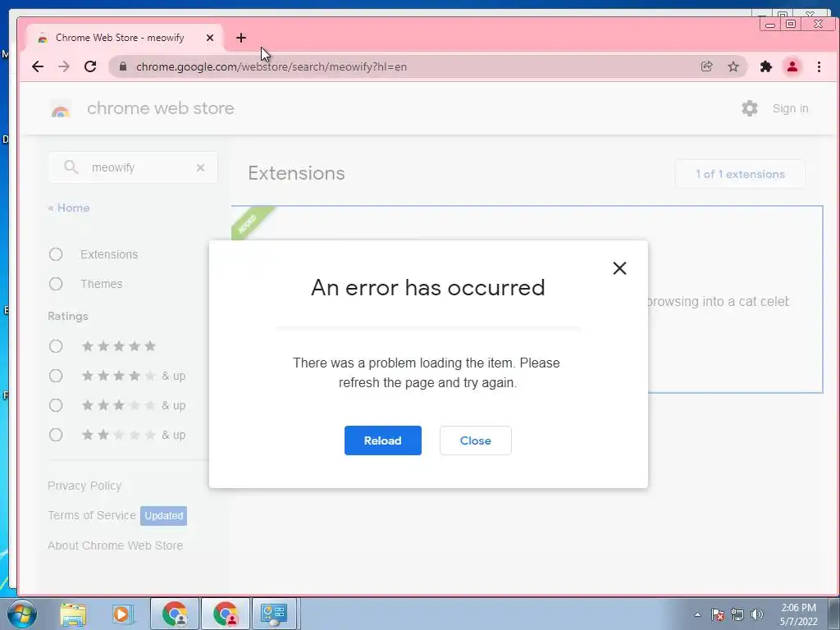This screenshot has height=630, width=840.
Task: Open a new tab with plus button
Action: coord(241,38)
